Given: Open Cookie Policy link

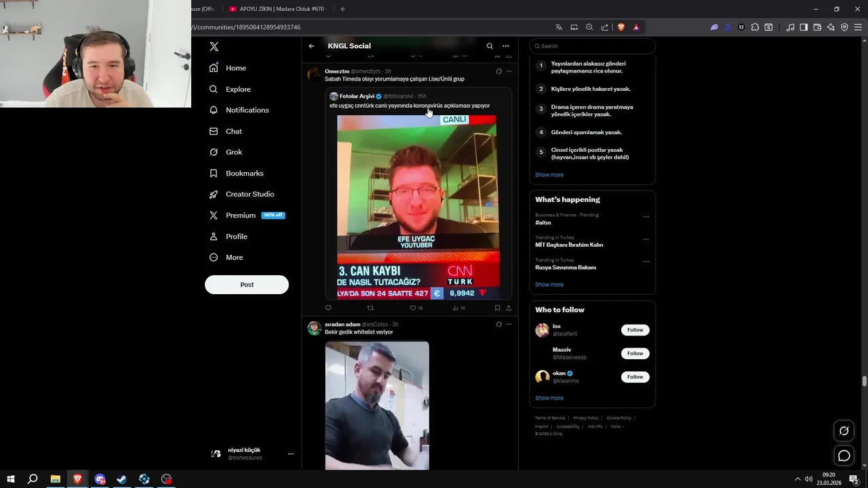Looking at the screenshot, I should 618,418.
